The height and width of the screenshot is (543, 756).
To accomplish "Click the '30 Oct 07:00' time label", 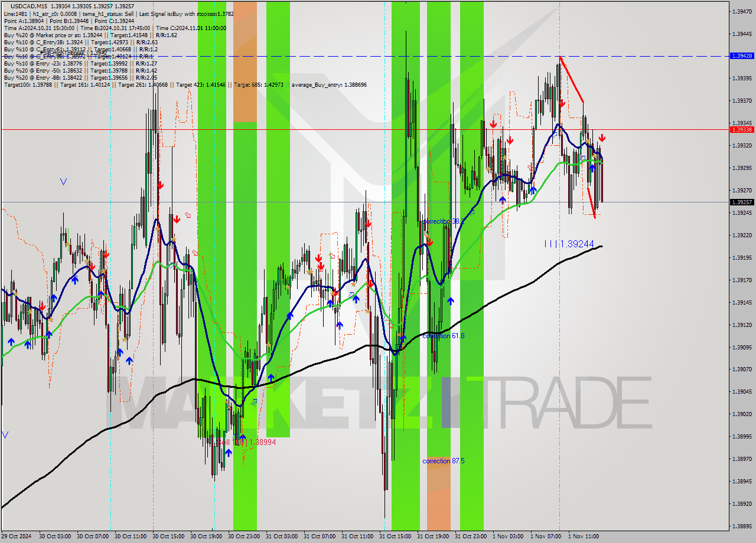I will pos(93,537).
